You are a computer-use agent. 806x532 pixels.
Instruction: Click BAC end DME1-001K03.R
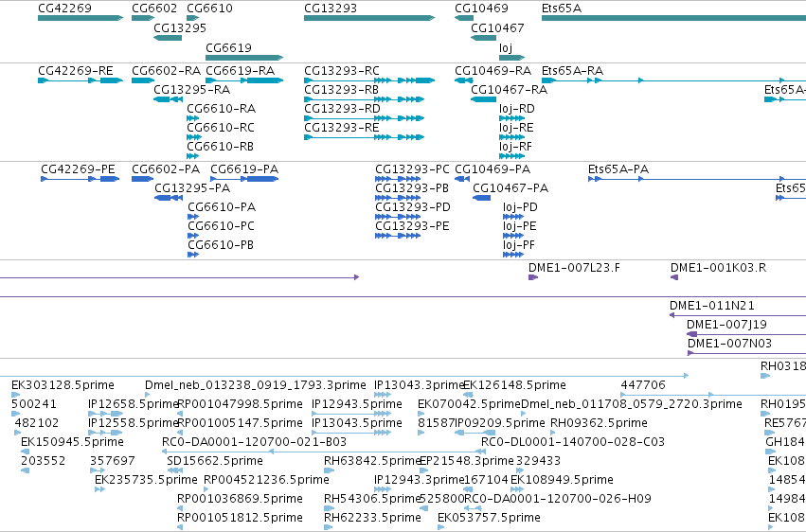[x=718, y=268]
